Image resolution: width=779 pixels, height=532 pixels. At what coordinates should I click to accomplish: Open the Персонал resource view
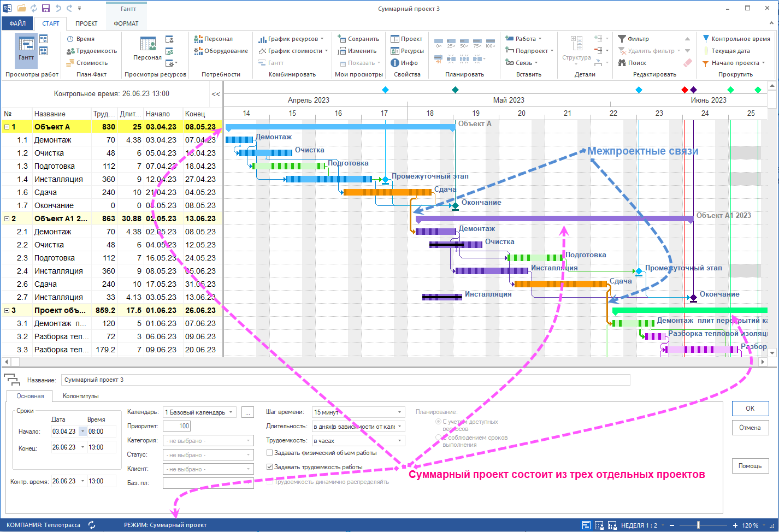pyautogui.click(x=147, y=50)
